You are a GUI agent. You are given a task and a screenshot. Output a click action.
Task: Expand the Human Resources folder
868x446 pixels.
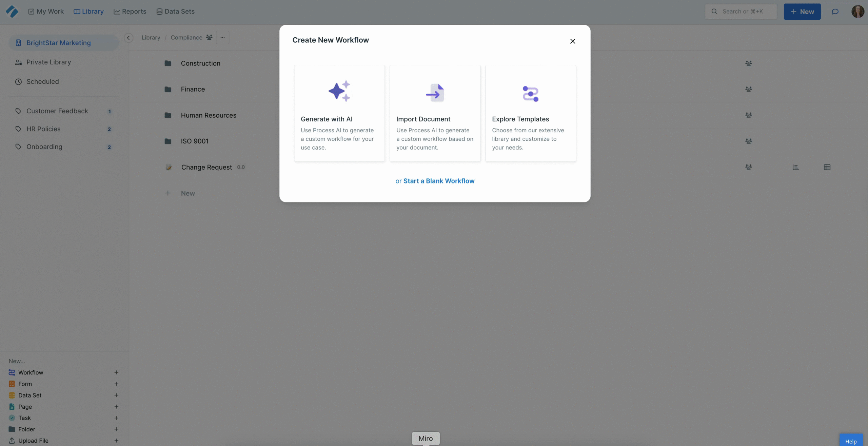tap(208, 115)
